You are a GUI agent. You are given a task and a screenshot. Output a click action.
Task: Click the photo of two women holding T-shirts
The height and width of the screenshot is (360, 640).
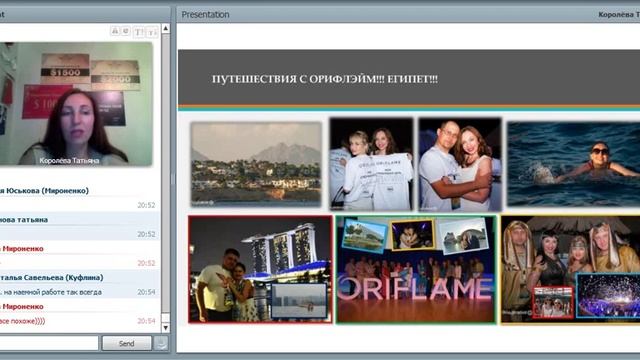(x=371, y=164)
